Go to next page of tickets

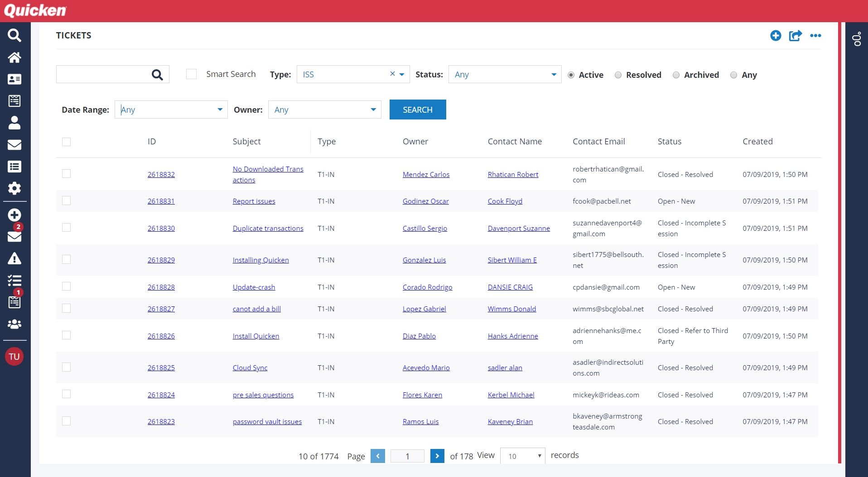click(x=437, y=456)
